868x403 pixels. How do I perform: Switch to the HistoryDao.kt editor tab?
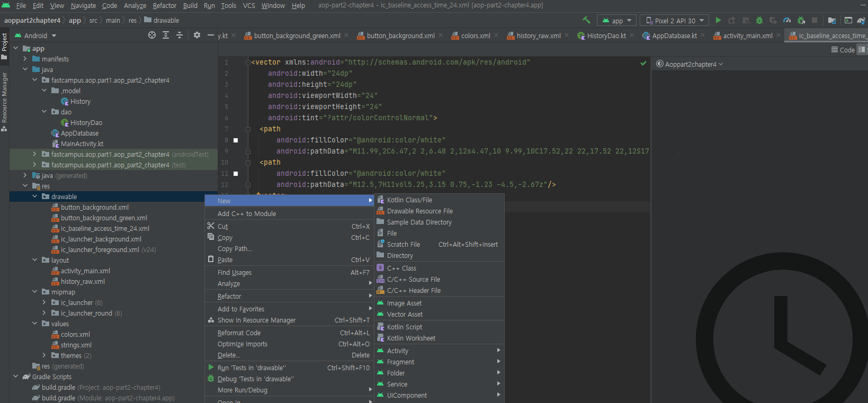tap(606, 35)
